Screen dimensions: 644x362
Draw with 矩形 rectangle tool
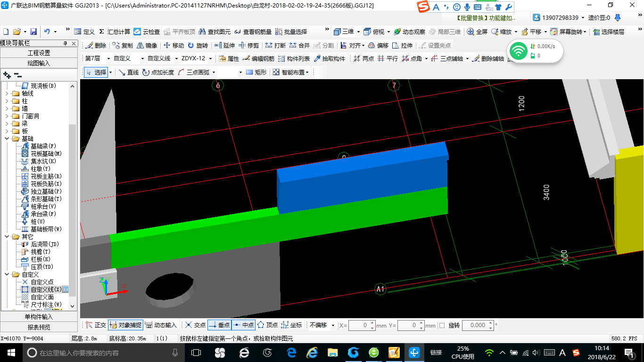tap(256, 72)
